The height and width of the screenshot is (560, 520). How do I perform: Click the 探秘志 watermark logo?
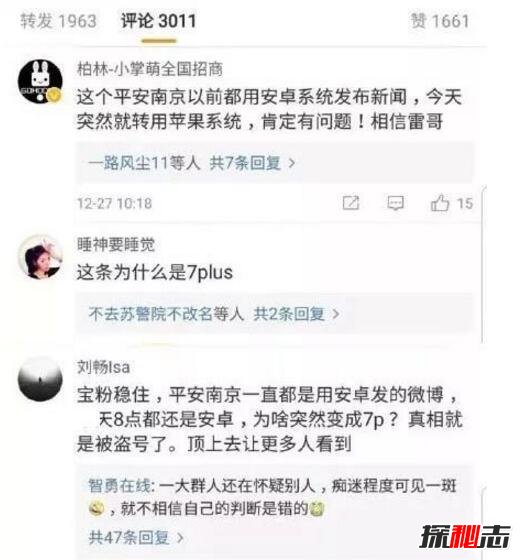[465, 537]
